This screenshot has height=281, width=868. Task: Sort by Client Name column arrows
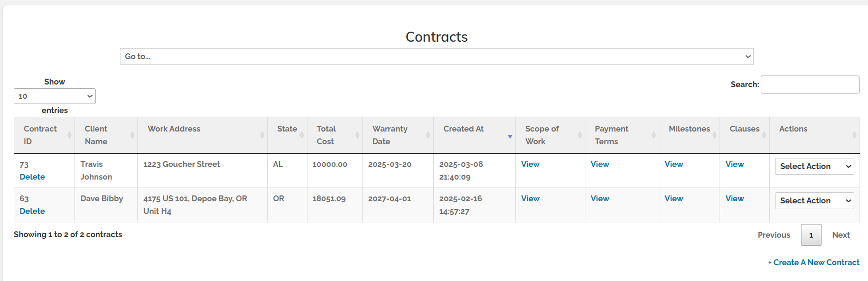click(x=132, y=135)
